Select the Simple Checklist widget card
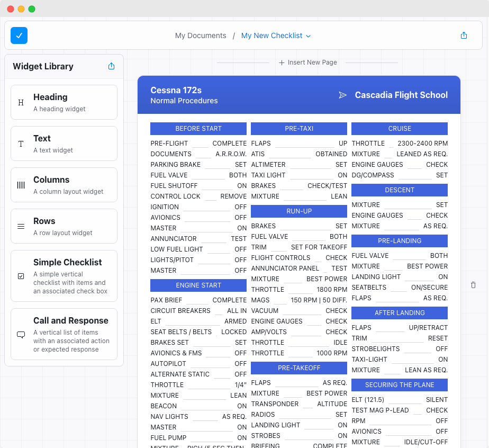Screen dimensions: 489x448 64,276
